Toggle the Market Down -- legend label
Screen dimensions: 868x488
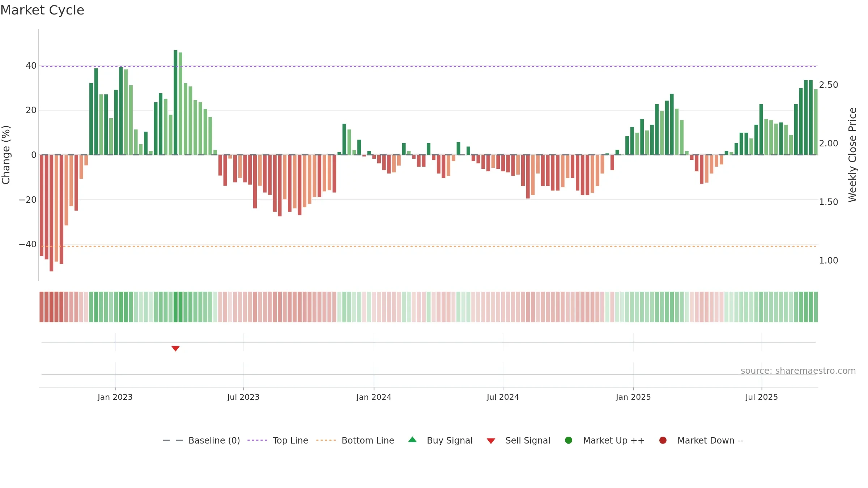(710, 441)
